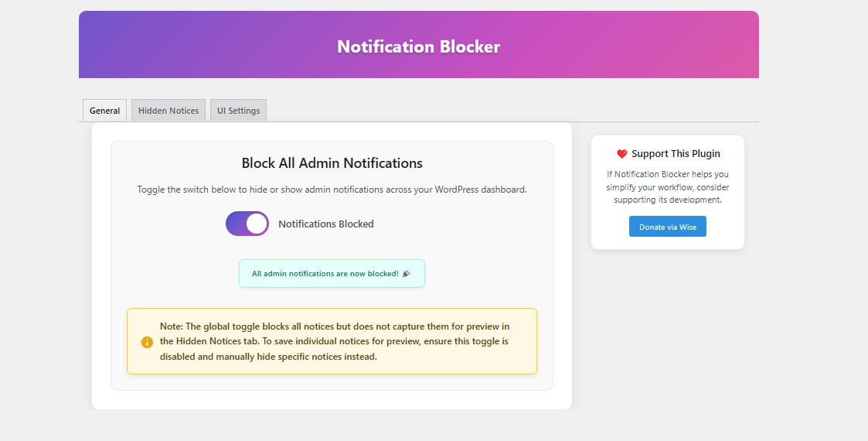
Task: Click the party popper emoji
Action: [x=407, y=274]
